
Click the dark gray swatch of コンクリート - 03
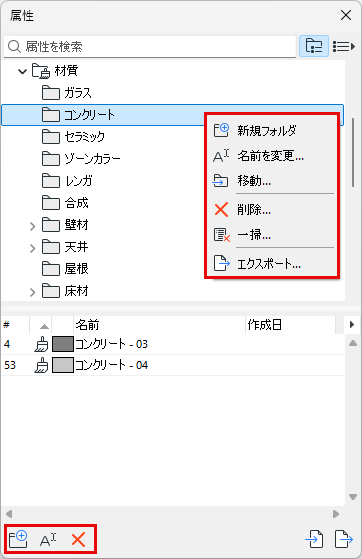coord(63,344)
